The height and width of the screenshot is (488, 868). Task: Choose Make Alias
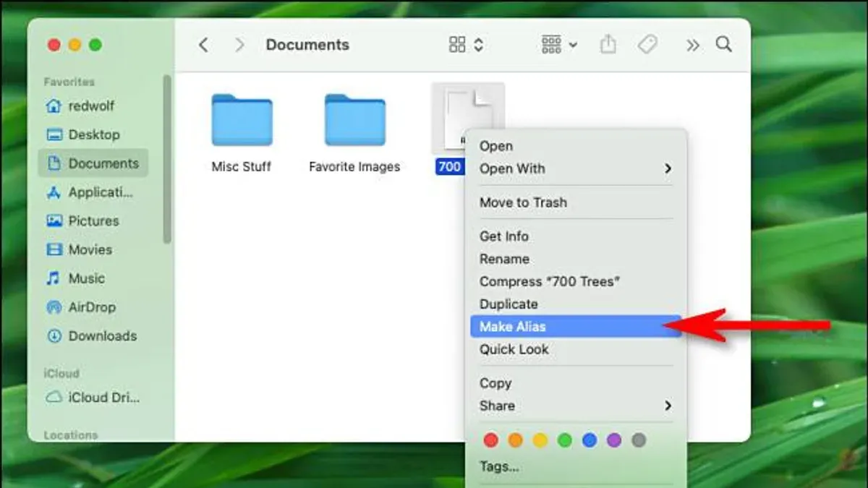click(x=576, y=327)
